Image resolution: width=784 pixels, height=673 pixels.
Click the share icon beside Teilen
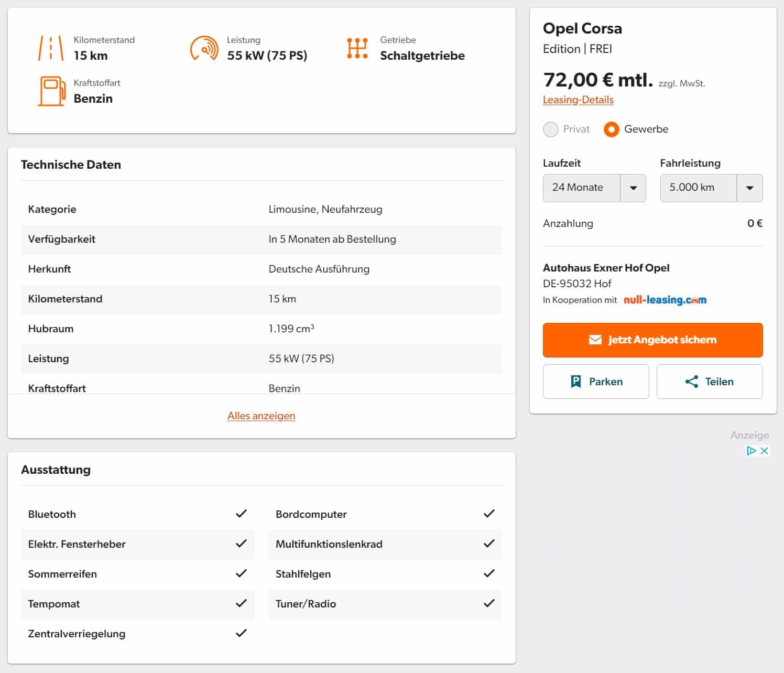coord(692,382)
